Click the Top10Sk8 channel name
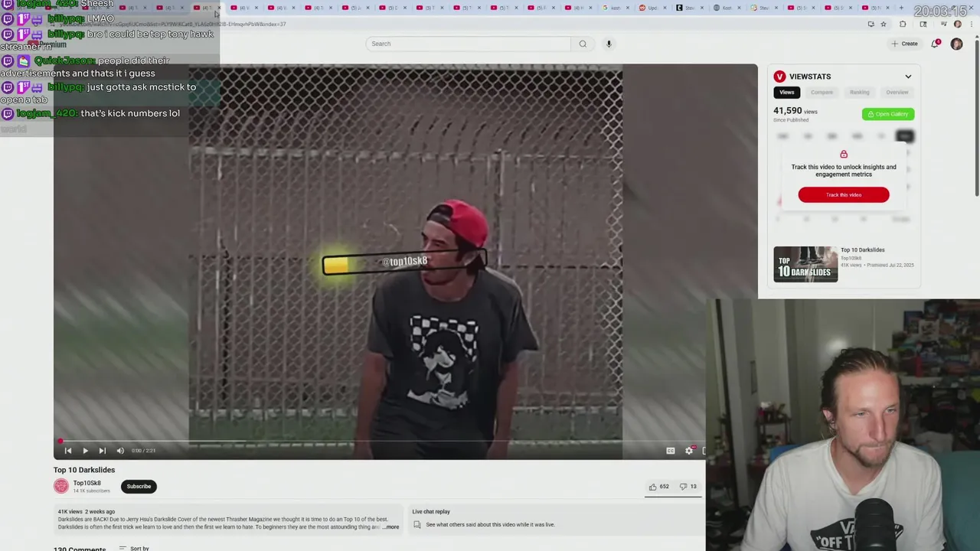Viewport: 980px width, 551px height. pos(87,483)
